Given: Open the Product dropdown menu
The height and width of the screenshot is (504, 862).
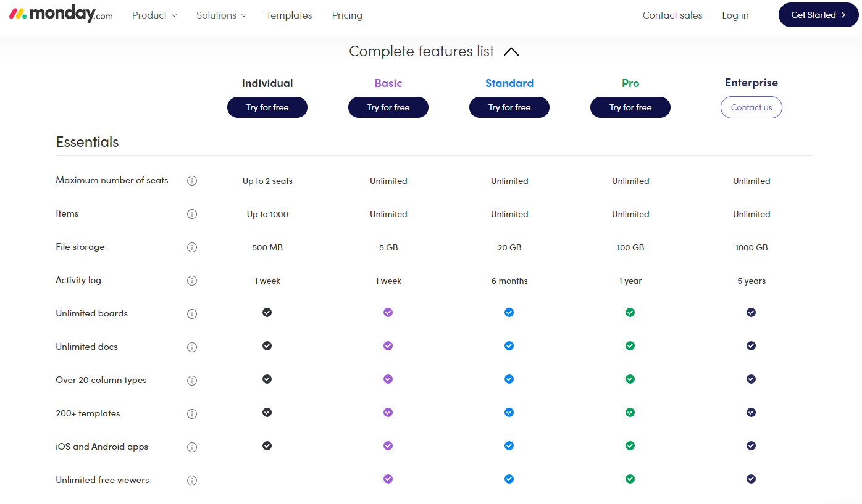Looking at the screenshot, I should click(x=154, y=15).
